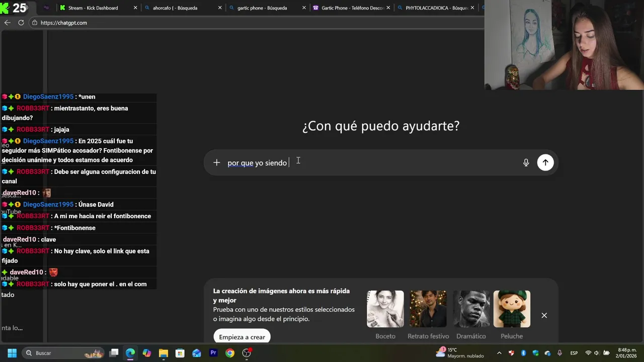Open the volume speaker tray icon
The height and width of the screenshot is (362, 644).
(597, 353)
